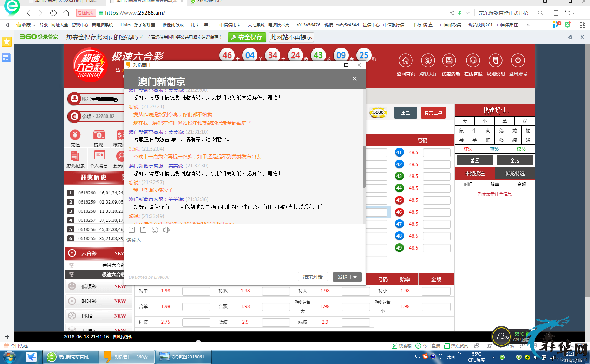Open the 发送 button dropdown arrow

355,277
